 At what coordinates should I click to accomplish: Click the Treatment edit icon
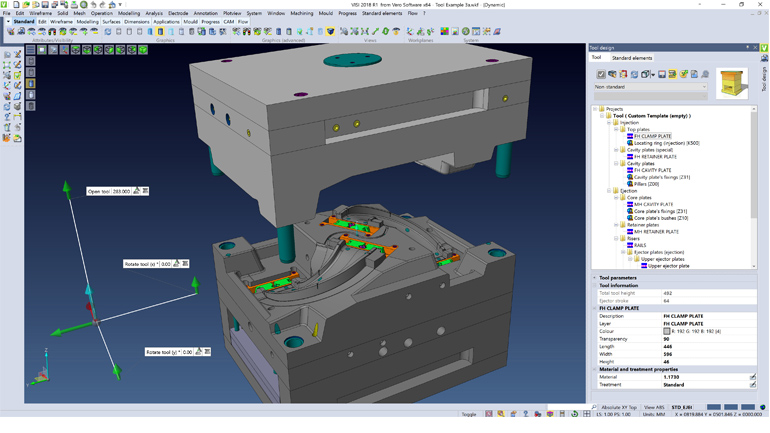(x=753, y=385)
